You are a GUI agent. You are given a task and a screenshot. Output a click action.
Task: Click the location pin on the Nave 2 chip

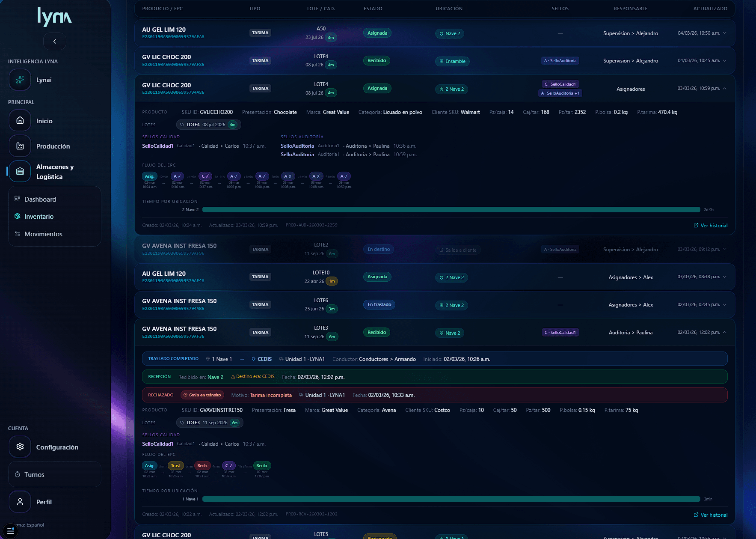pos(441,33)
